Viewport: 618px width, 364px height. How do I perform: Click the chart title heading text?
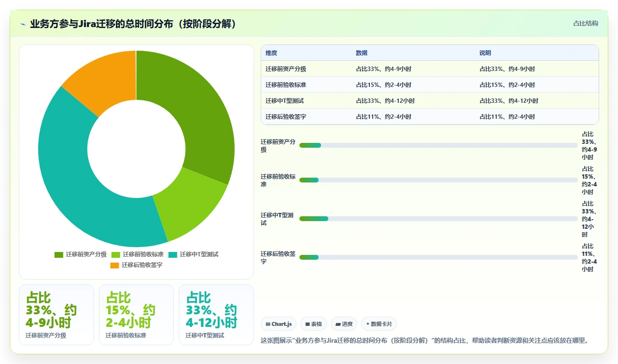click(x=133, y=24)
